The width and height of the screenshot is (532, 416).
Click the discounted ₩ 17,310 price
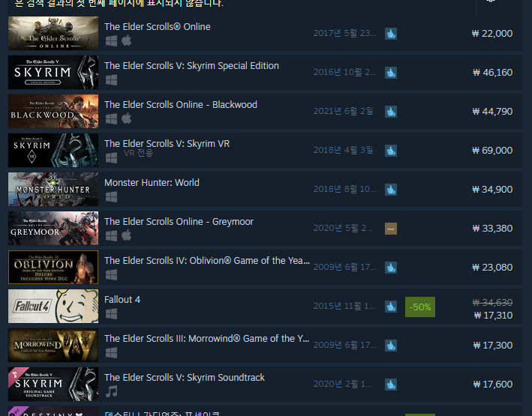[x=493, y=316]
